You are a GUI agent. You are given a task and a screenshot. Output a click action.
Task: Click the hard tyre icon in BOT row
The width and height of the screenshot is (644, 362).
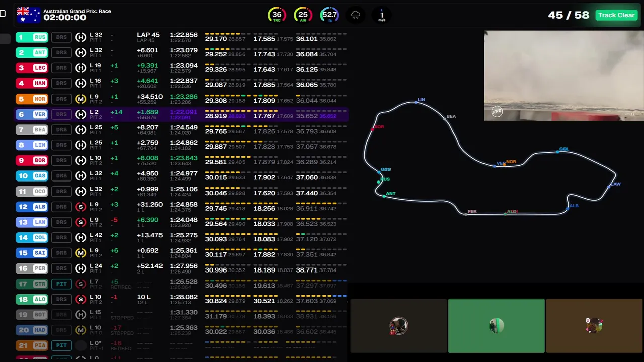[x=80, y=315]
